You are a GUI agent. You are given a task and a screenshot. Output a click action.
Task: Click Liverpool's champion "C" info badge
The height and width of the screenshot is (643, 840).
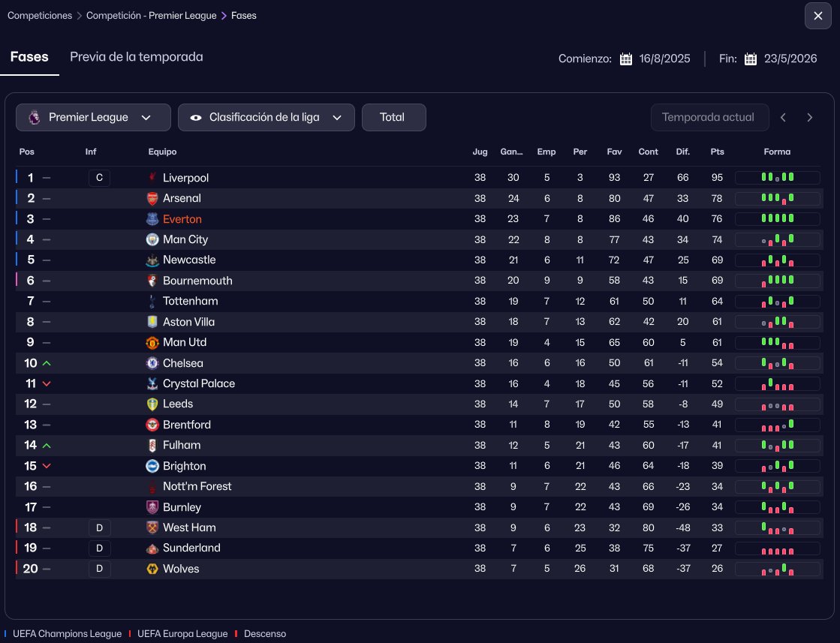[99, 178]
